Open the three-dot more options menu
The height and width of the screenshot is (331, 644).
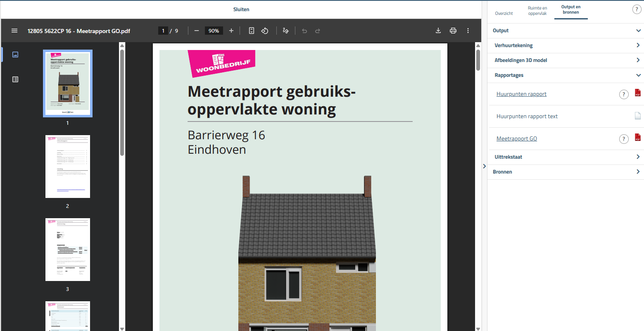pos(468,31)
